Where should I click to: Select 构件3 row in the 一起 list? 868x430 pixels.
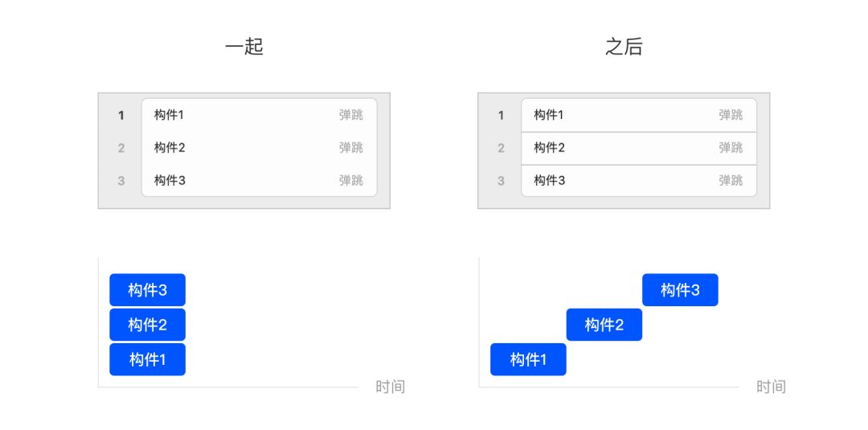click(259, 180)
